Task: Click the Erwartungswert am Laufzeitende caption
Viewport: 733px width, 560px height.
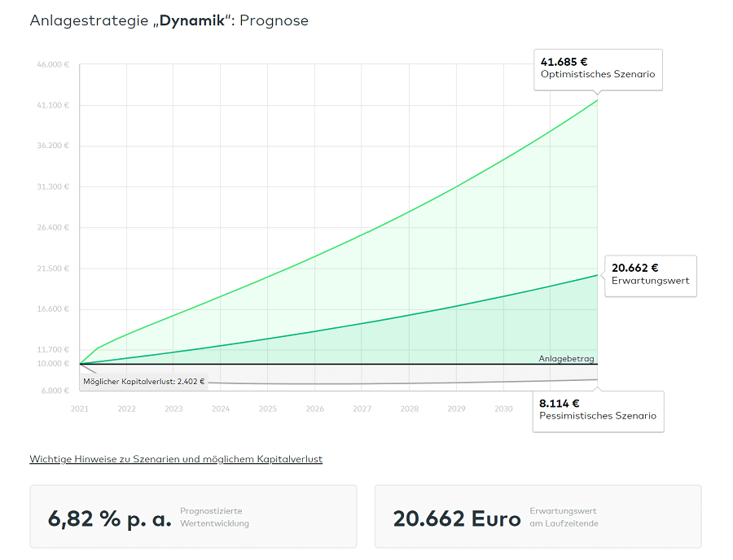Action: coord(564,517)
